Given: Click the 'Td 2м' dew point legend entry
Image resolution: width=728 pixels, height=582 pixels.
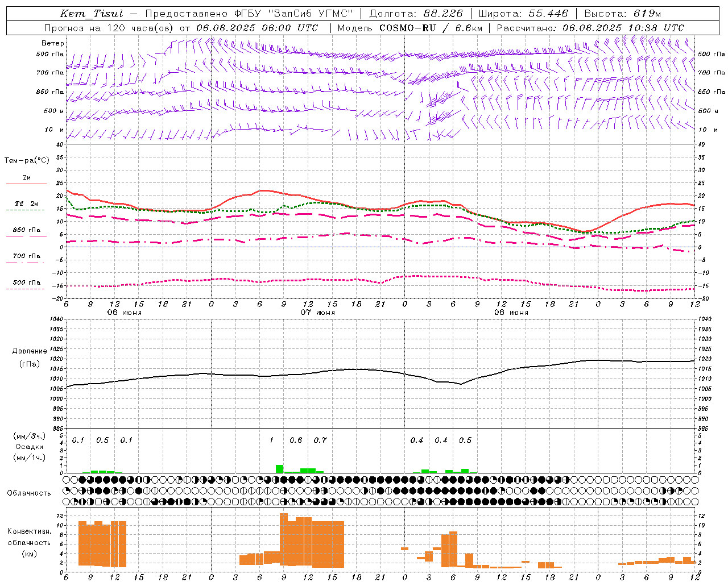Looking at the screenshot, I should tap(27, 203).
